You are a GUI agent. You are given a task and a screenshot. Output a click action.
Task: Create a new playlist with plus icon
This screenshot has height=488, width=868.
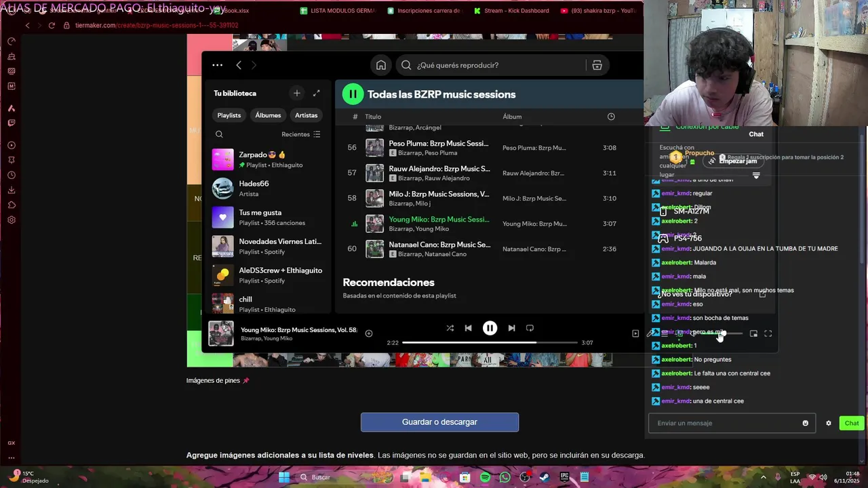pyautogui.click(x=297, y=93)
